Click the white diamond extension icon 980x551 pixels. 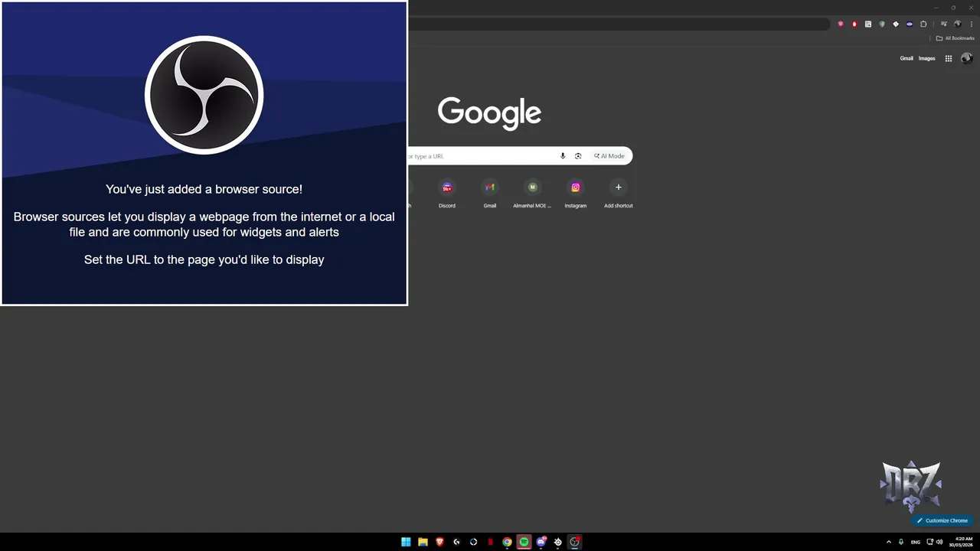pos(896,24)
